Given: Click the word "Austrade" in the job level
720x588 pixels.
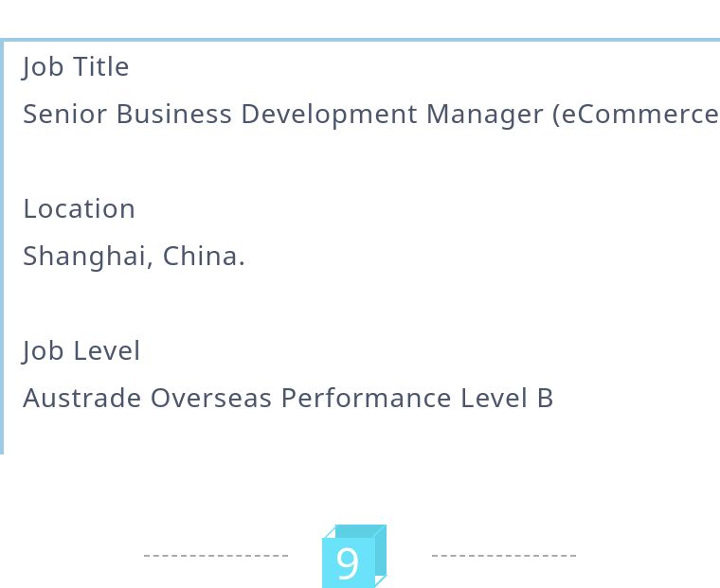Looking at the screenshot, I should (x=82, y=399).
